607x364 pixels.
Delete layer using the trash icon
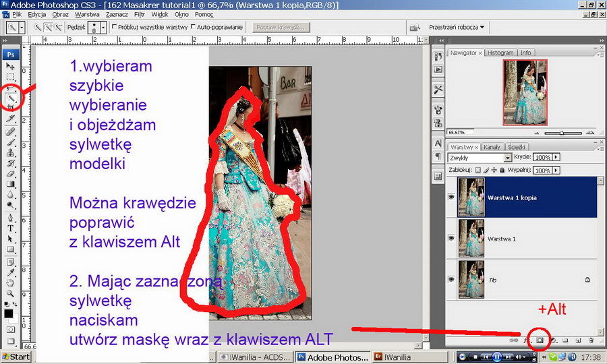click(x=590, y=340)
